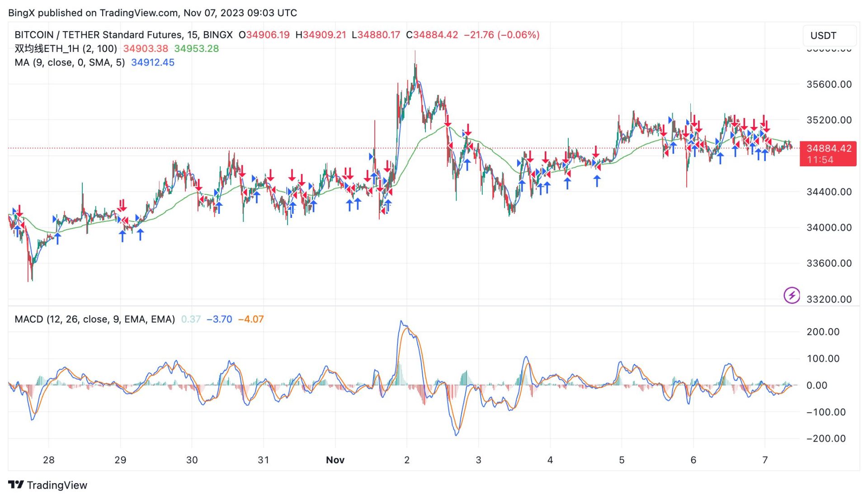Click the red current price label 34884.42
The width and height of the screenshot is (868, 499).
828,149
